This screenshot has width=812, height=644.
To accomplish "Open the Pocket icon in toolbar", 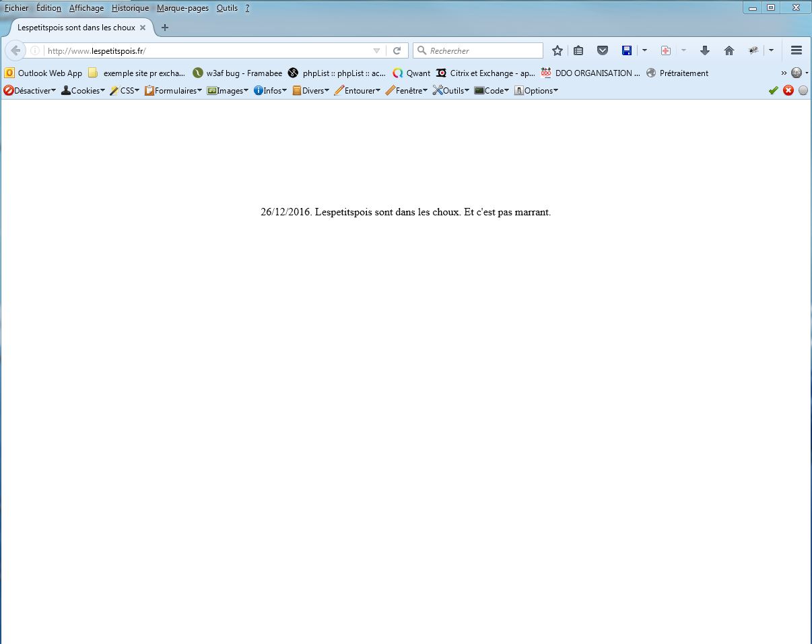I will point(603,50).
